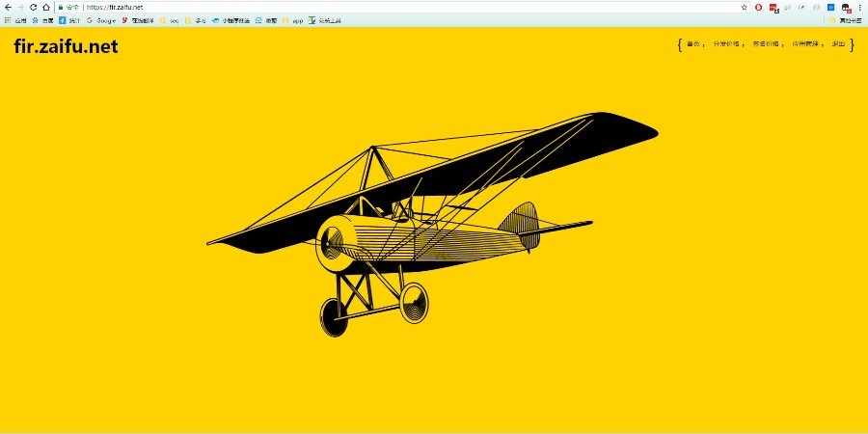Screen dimensions: 868x434
Task: Click the padlock secure-site icon
Action: [61, 7]
